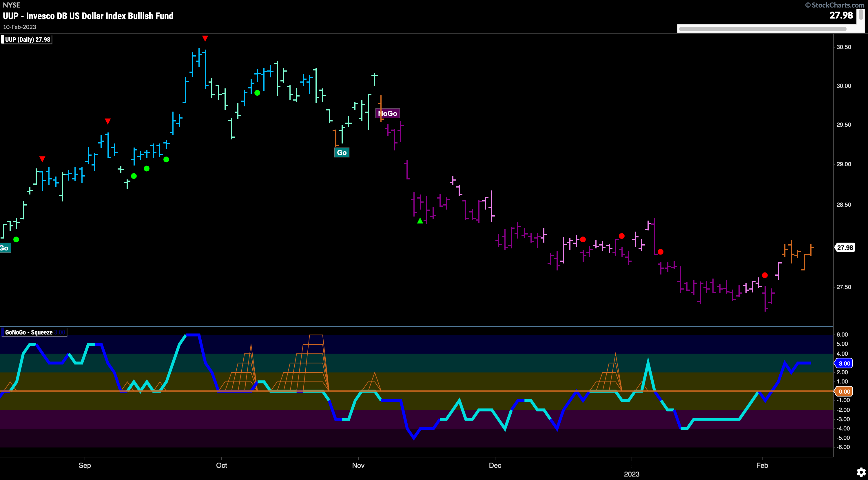Click the red down-triangle above the late-September peak
The width and height of the screenshot is (868, 480).
tap(205, 39)
